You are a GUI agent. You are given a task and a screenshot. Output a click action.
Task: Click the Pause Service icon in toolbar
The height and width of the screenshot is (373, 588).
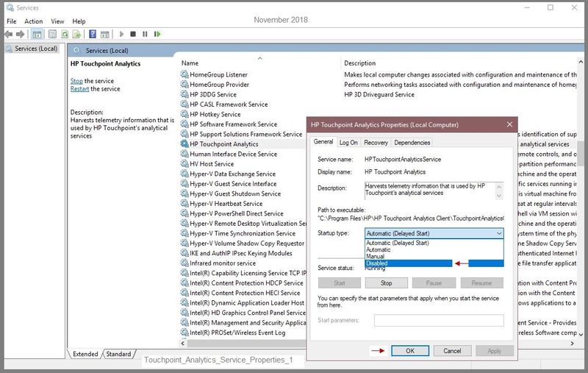pyautogui.click(x=145, y=34)
